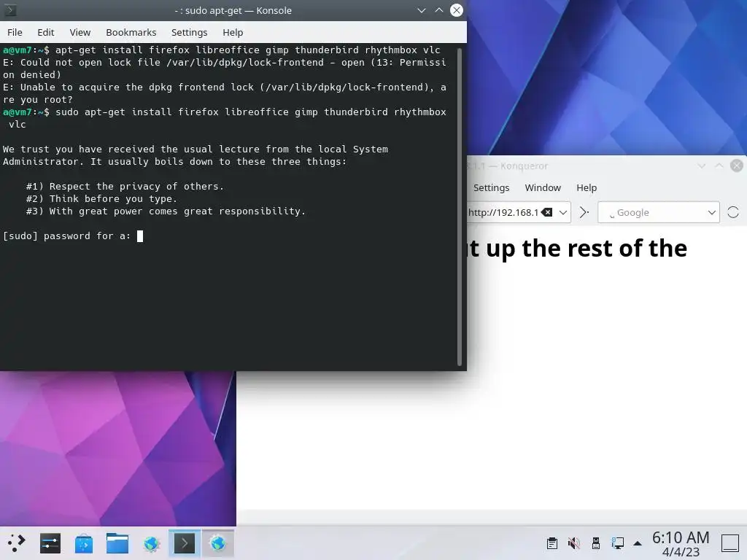This screenshot has width=747, height=560.
Task: Click text "#1) Respect the privacy of others."
Action: [125, 187]
